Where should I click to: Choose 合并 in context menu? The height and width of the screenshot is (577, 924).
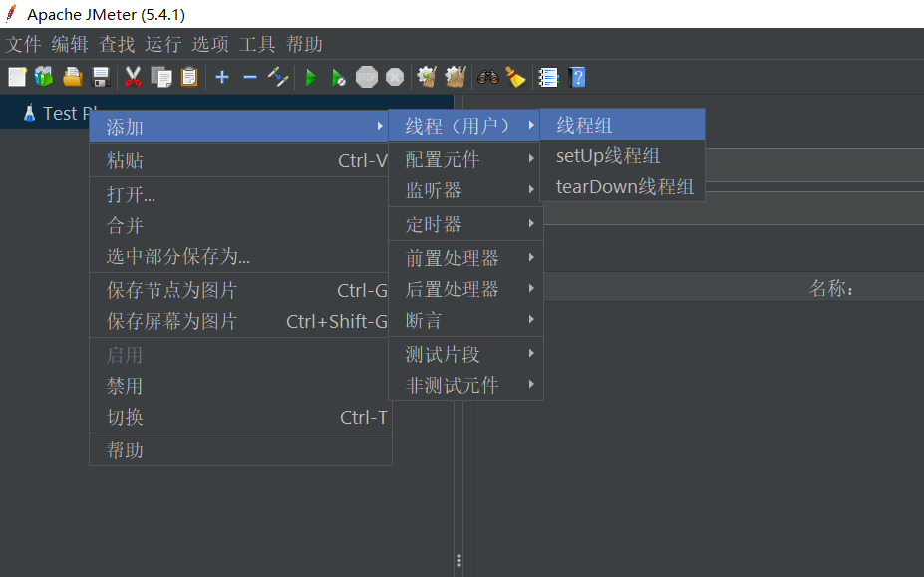tap(240, 225)
